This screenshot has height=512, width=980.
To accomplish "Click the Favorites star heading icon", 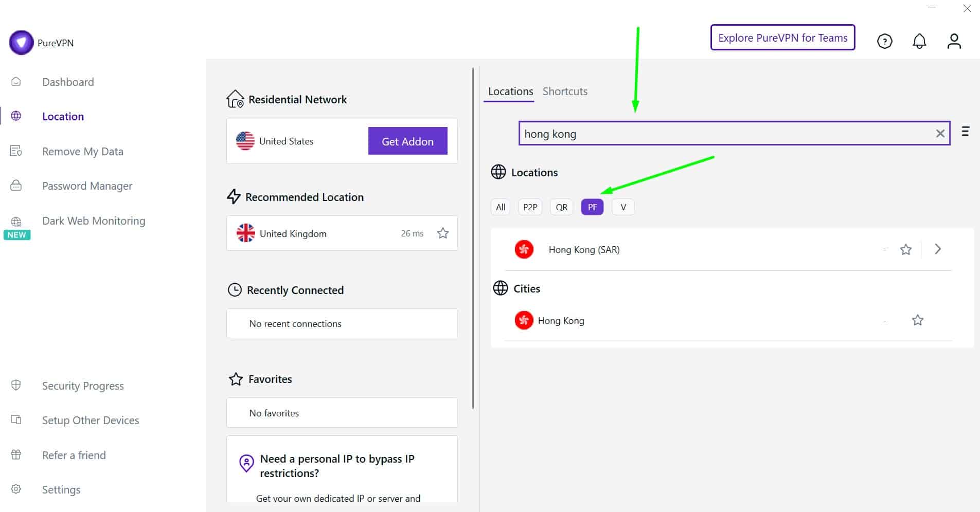I will (x=236, y=379).
